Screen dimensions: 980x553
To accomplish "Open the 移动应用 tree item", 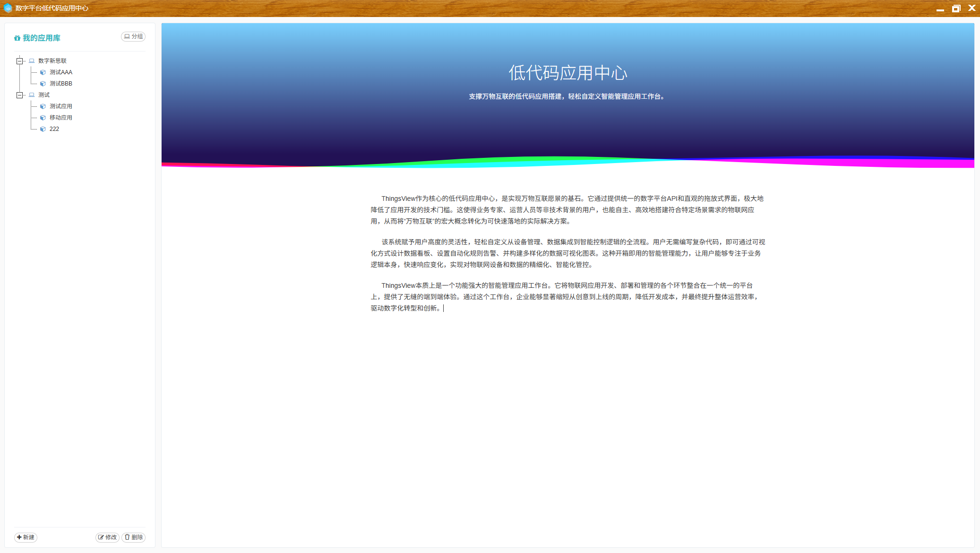I will [x=61, y=118].
